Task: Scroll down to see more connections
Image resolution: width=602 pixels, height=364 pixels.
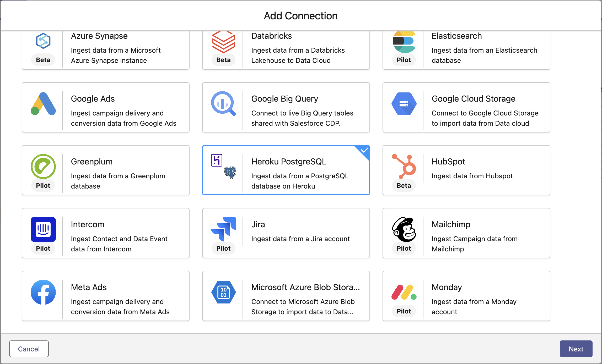Action: pos(599,257)
